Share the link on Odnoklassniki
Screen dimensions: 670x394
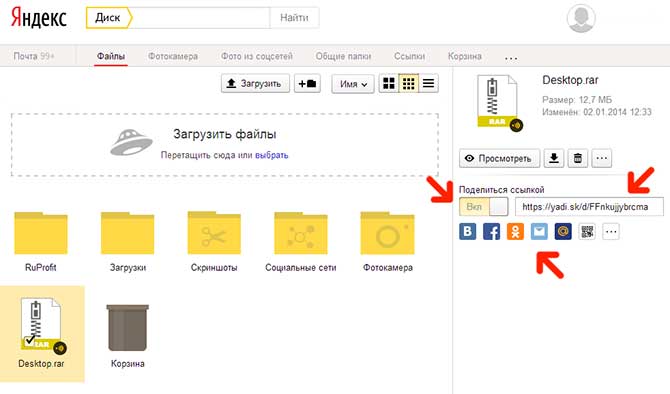(515, 232)
